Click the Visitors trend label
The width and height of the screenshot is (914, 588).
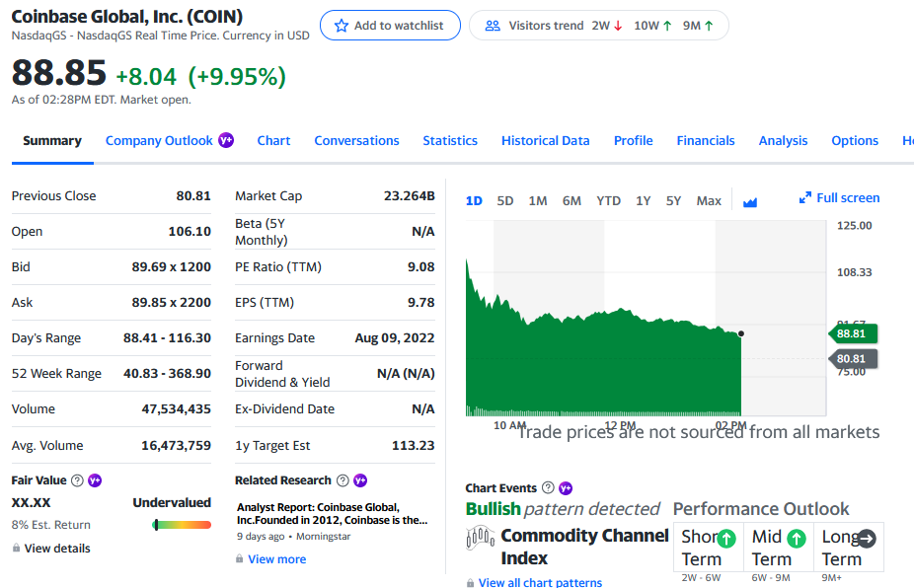[x=546, y=26]
